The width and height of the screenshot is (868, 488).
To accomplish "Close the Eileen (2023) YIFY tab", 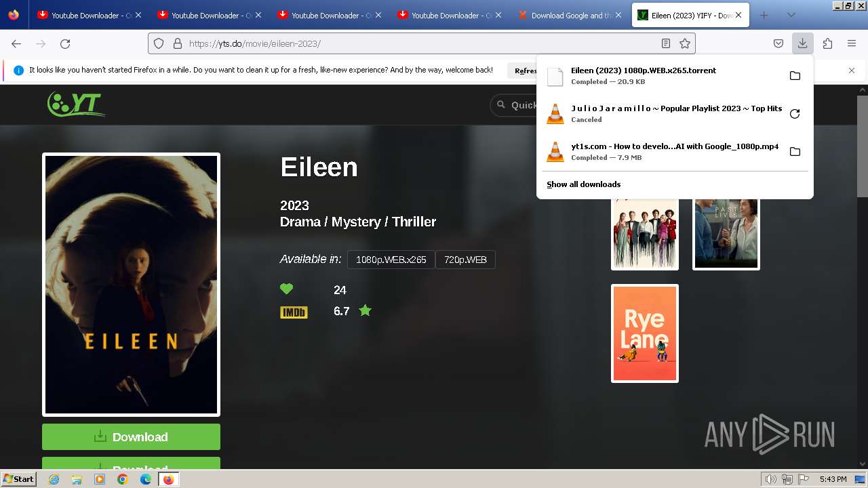I will [x=738, y=15].
